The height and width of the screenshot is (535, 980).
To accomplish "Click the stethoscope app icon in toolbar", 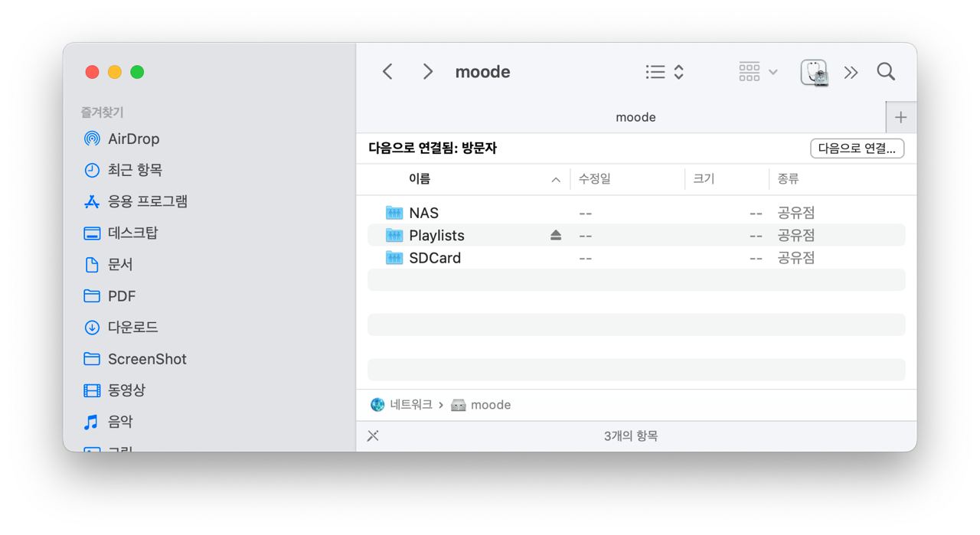I will coord(814,71).
